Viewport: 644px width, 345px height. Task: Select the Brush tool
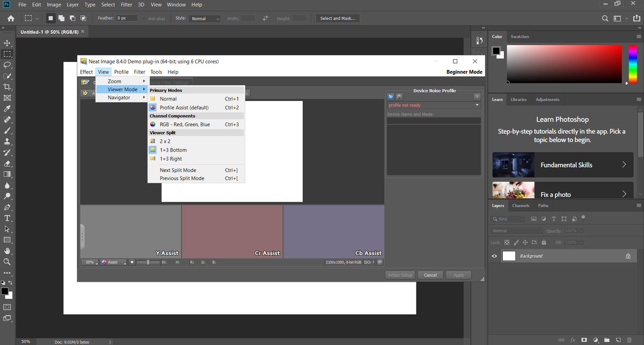[8, 131]
